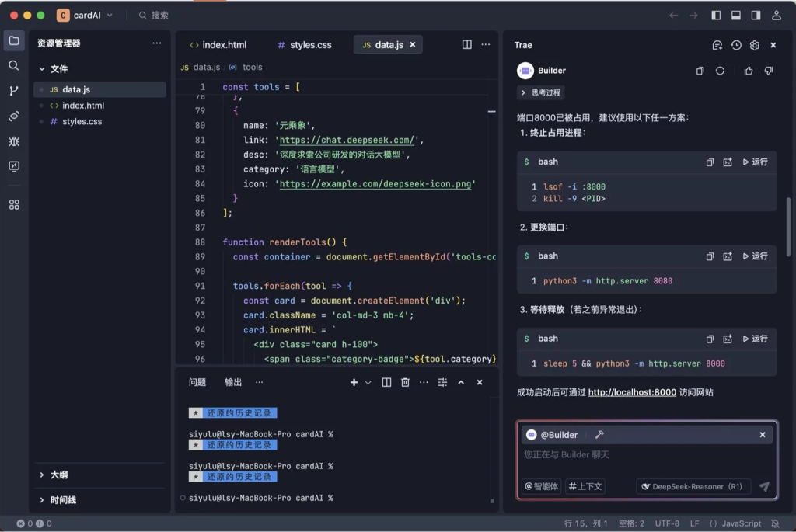Open the Explorer folder icon in sidebar
This screenshot has height=532, width=796.
coord(14,40)
